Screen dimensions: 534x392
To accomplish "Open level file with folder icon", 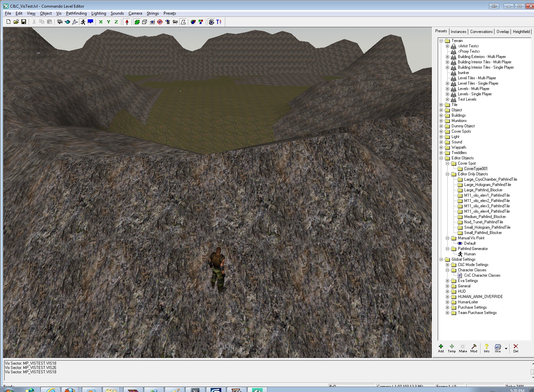I will pyautogui.click(x=16, y=22).
